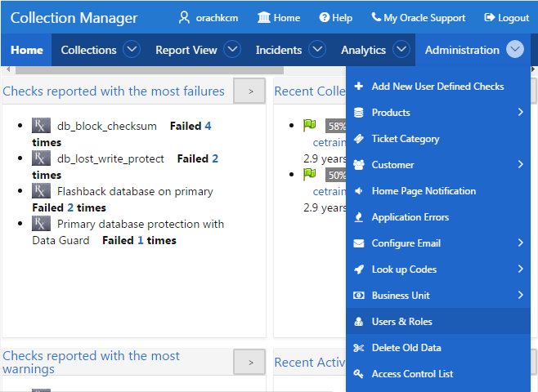Image resolution: width=538 pixels, height=392 pixels.
Task: Expand the Collections dropdown arrow
Action: pyautogui.click(x=132, y=49)
